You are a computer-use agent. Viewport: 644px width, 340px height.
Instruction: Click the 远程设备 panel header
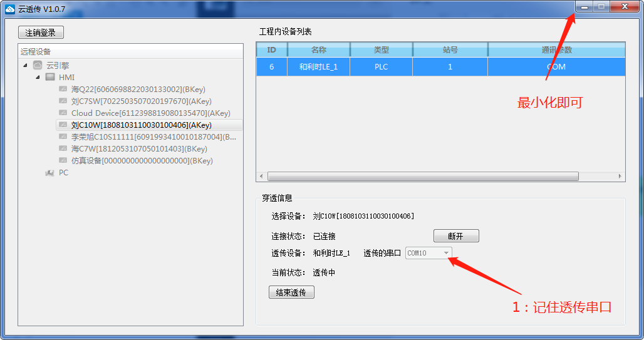click(x=130, y=51)
